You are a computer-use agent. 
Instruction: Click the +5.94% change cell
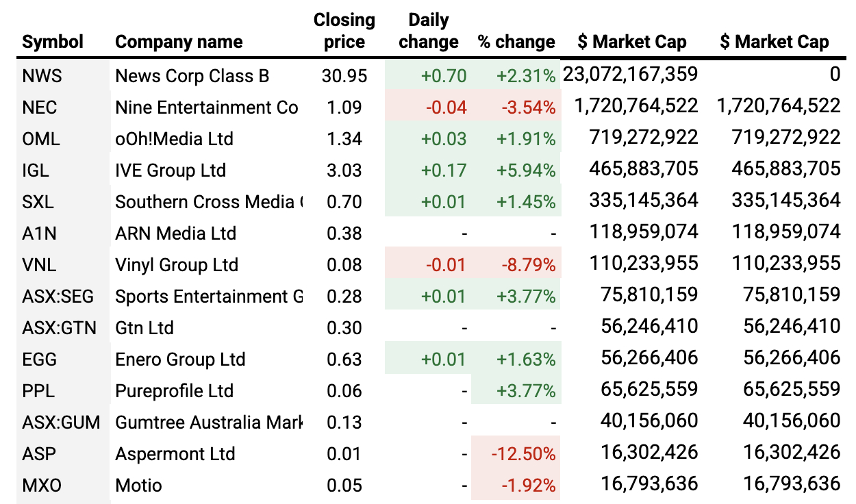pos(525,170)
